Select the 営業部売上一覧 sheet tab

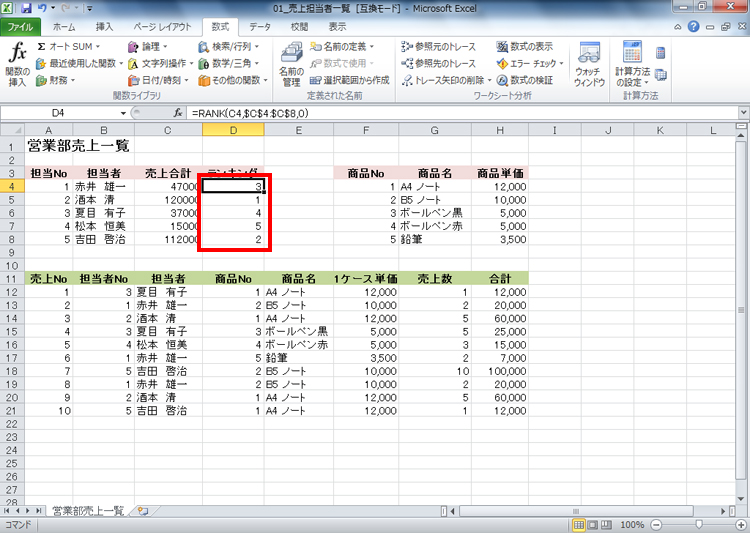88,511
